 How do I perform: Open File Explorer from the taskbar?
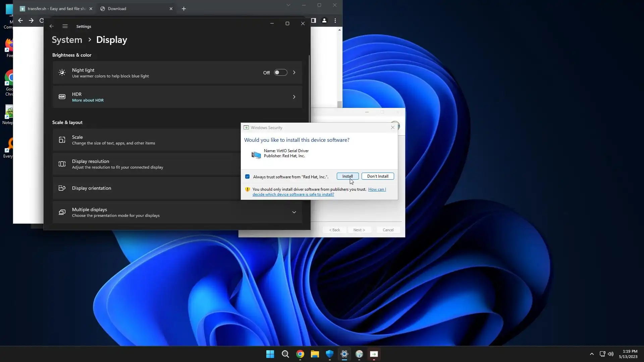(x=315, y=354)
